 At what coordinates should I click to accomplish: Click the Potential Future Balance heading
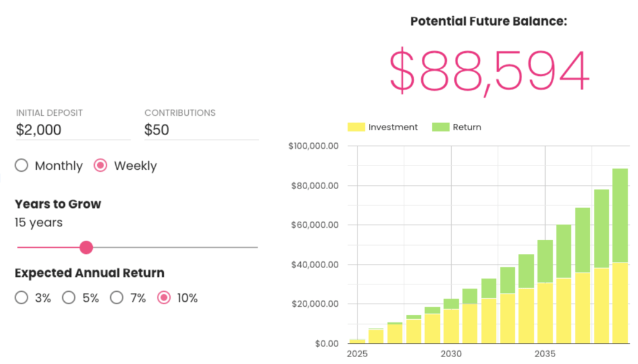(x=488, y=21)
